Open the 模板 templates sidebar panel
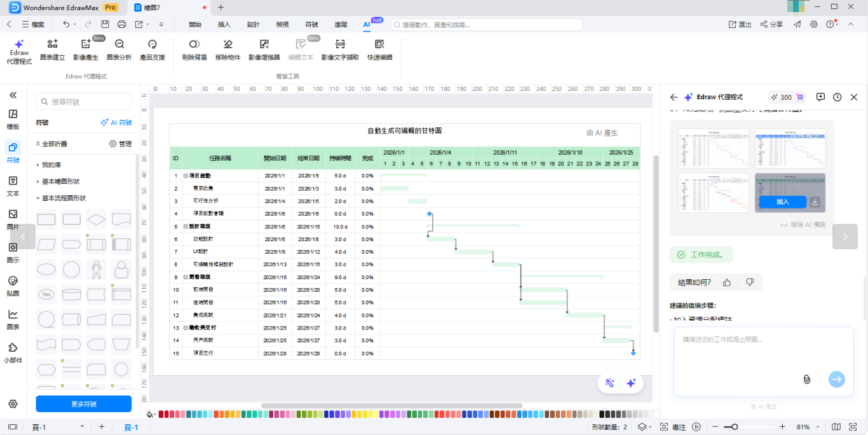Image resolution: width=868 pixels, height=435 pixels. coord(13,119)
